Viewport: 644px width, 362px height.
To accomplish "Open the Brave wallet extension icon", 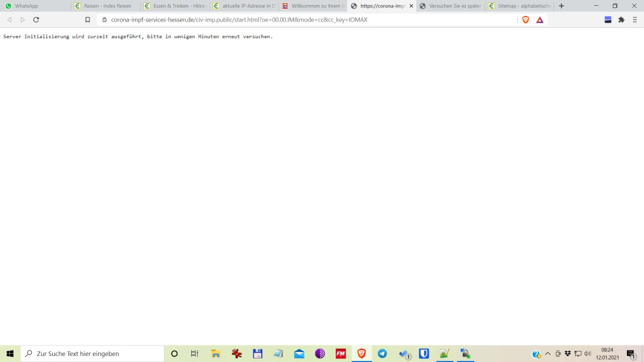I will click(x=608, y=20).
